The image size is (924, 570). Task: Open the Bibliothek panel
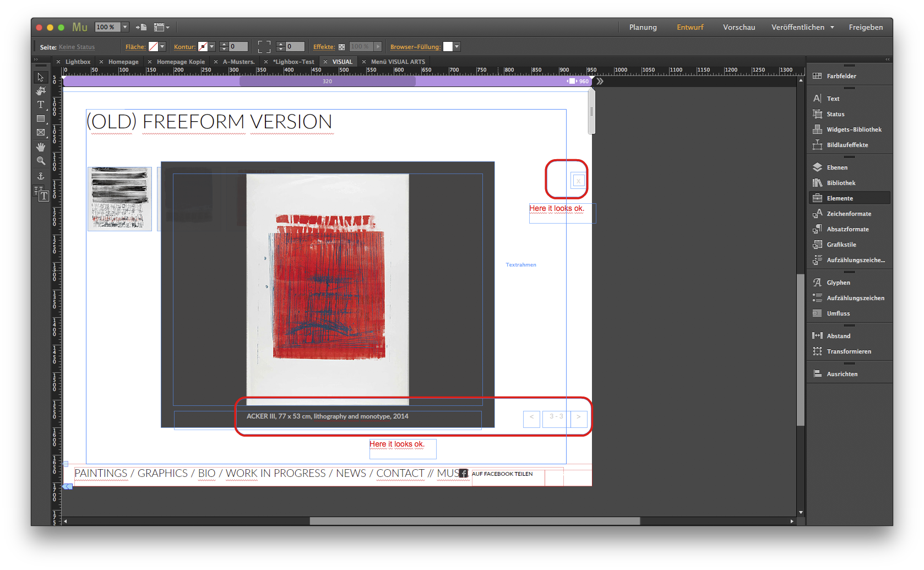849,183
